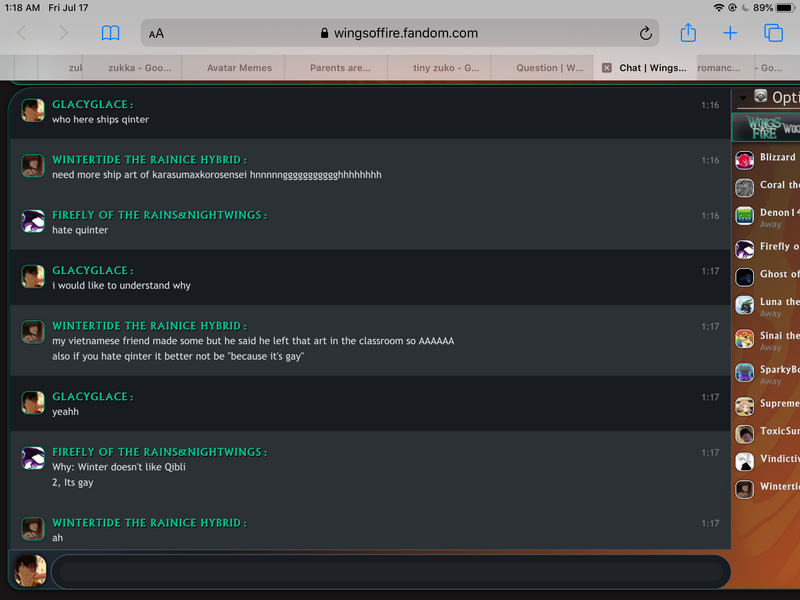Click Firefly's avatar in user list
Image resolution: width=800 pixels, height=600 pixels.
(x=744, y=249)
